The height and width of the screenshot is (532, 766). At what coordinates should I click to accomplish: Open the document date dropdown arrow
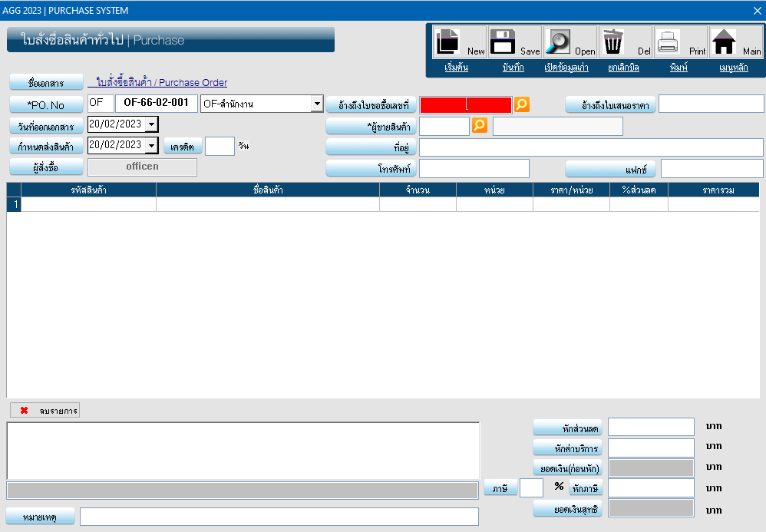151,124
